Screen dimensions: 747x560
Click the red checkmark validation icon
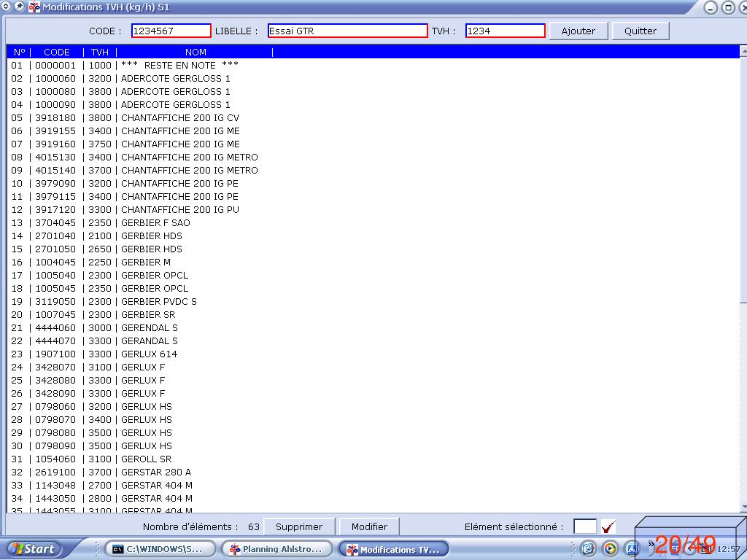608,526
